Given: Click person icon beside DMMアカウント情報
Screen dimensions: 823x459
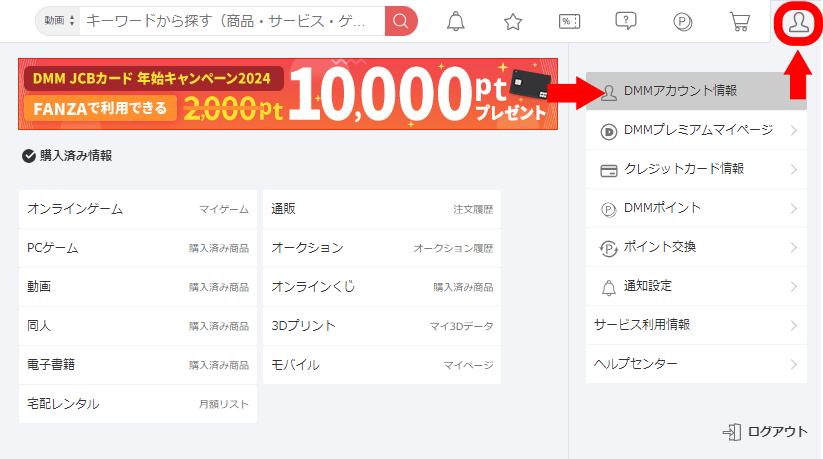Looking at the screenshot, I should click(608, 92).
